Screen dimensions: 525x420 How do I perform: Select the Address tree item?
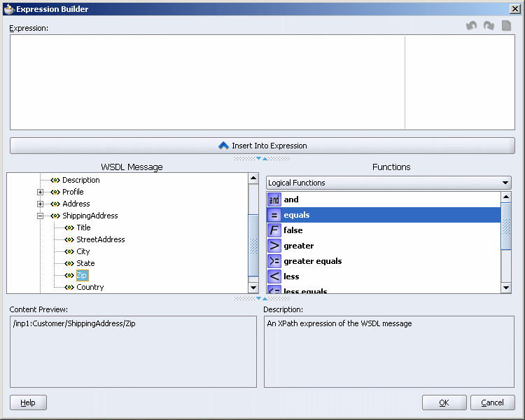(x=76, y=204)
